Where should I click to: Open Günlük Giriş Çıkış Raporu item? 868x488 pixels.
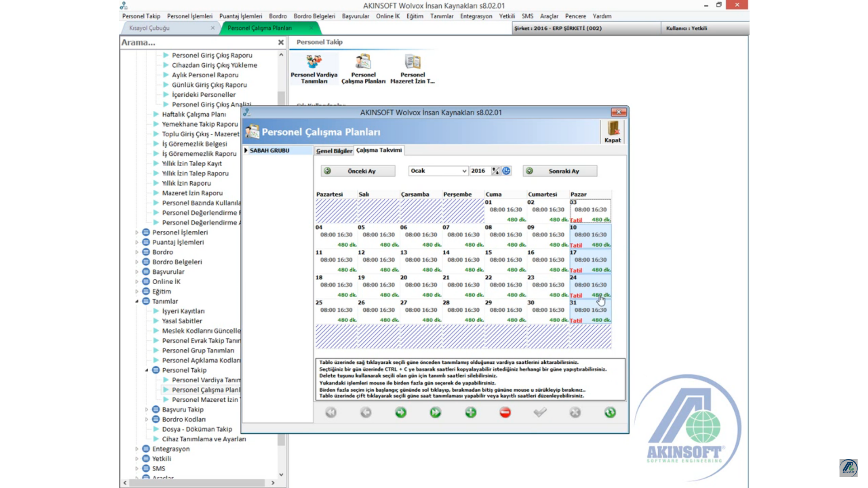pyautogui.click(x=209, y=84)
